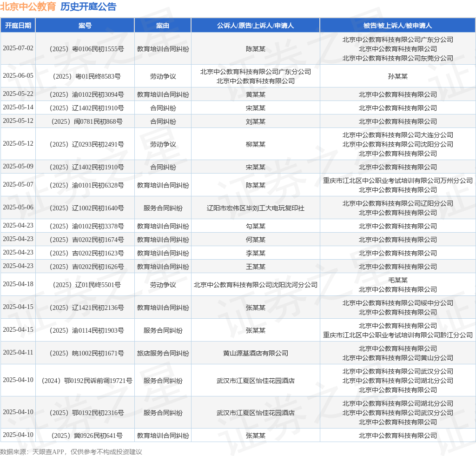Click case number (2025)吉0202民初1674号

pos(86,240)
